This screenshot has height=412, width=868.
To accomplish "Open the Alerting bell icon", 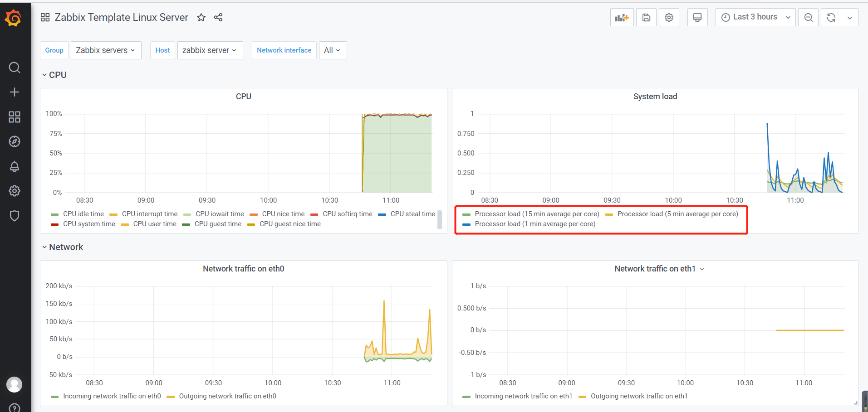I will (x=15, y=166).
